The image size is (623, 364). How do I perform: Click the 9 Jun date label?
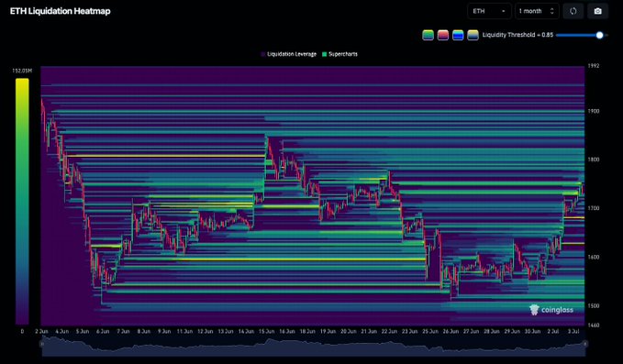[164, 331]
